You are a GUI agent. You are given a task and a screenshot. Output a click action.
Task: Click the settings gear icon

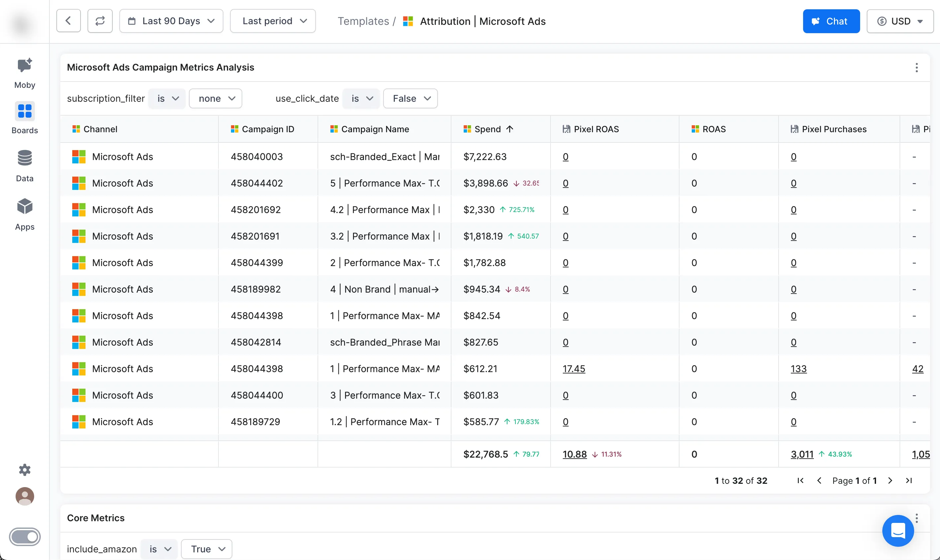(x=25, y=470)
